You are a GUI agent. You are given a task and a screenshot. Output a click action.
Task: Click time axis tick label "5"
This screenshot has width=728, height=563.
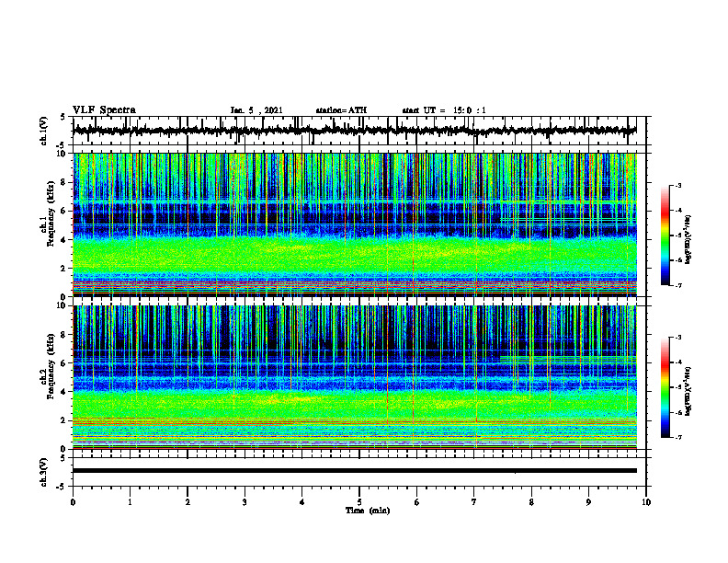(x=359, y=502)
